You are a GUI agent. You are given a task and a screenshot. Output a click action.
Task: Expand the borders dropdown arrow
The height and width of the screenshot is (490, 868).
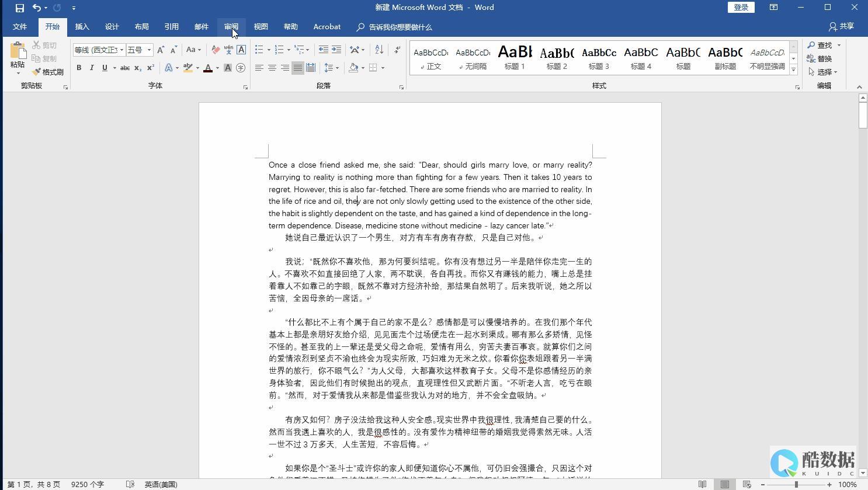pyautogui.click(x=383, y=68)
